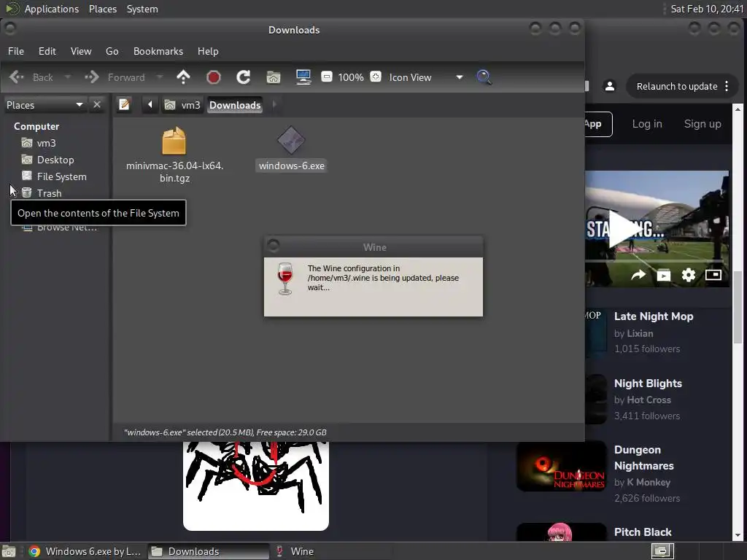This screenshot has width=747, height=560.
Task: Switch to the Chrome Windows 6.exe taskbar item
Action: pos(85,551)
